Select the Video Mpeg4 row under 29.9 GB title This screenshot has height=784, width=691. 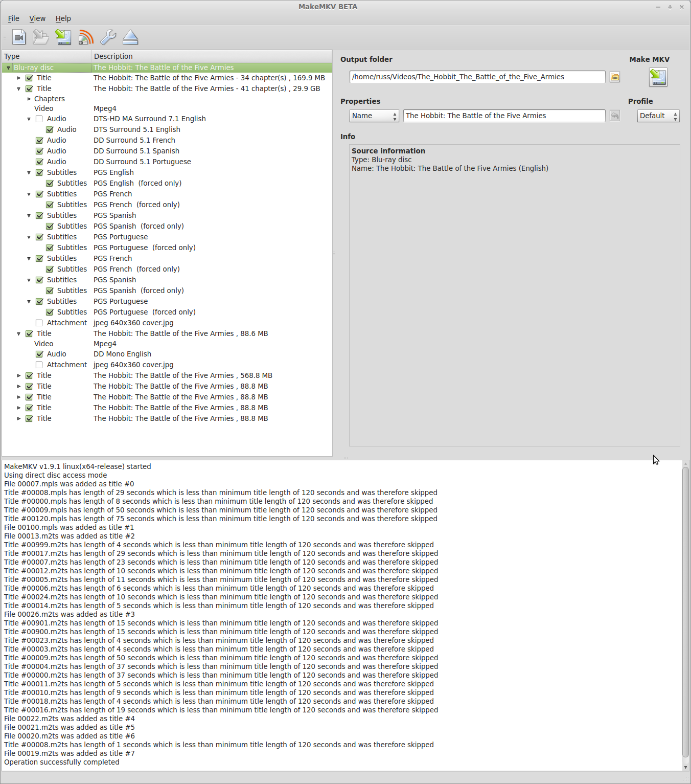point(167,109)
